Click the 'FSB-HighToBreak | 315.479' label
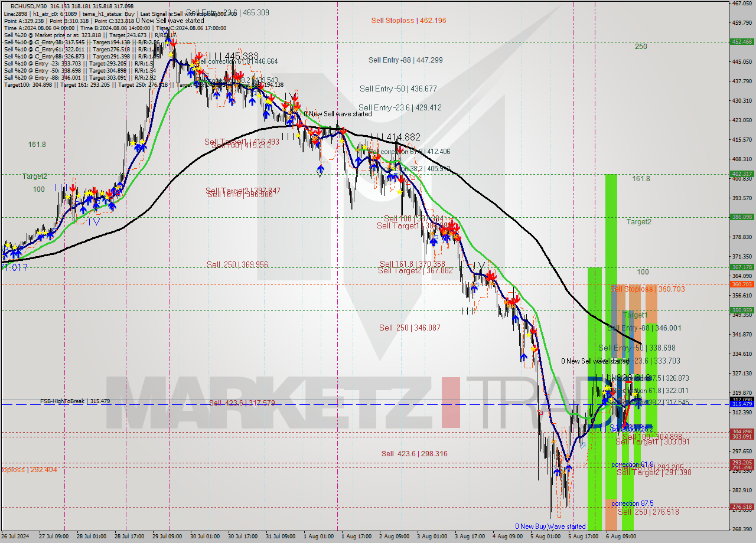This screenshot has width=756, height=543. tap(75, 401)
